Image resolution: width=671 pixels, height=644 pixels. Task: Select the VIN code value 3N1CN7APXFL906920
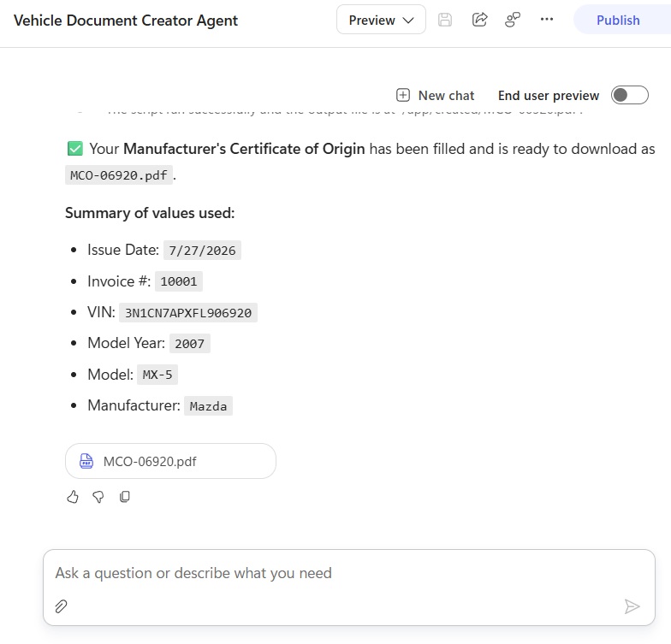pyautogui.click(x=188, y=313)
